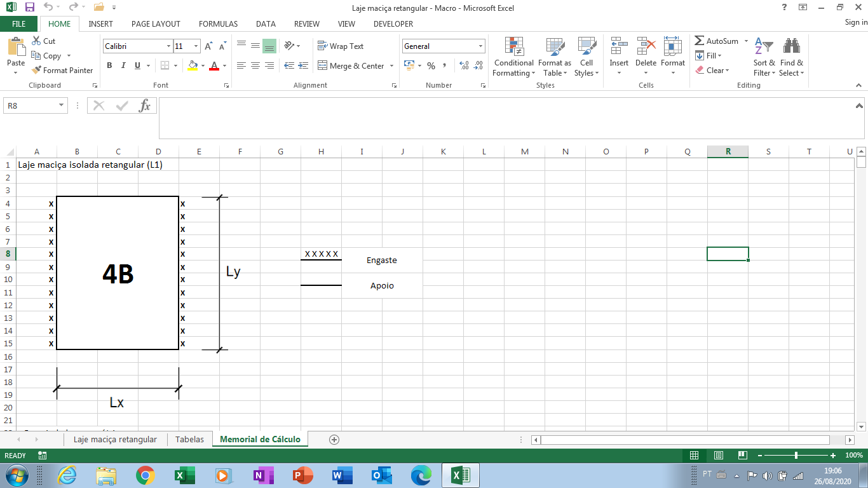Click Decrease Decimal icon
Viewport: 868px width, 488px height.
click(x=478, y=65)
